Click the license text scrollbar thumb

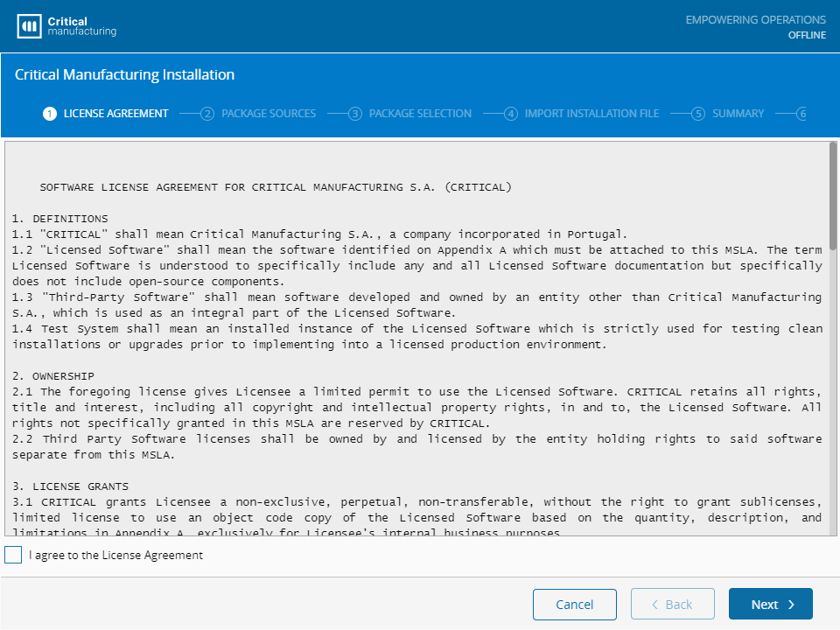832,195
